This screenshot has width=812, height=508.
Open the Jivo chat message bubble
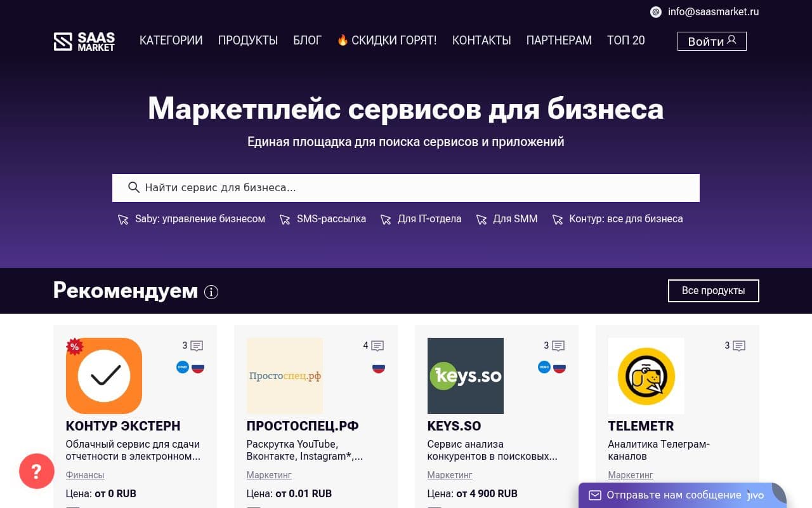click(x=594, y=495)
